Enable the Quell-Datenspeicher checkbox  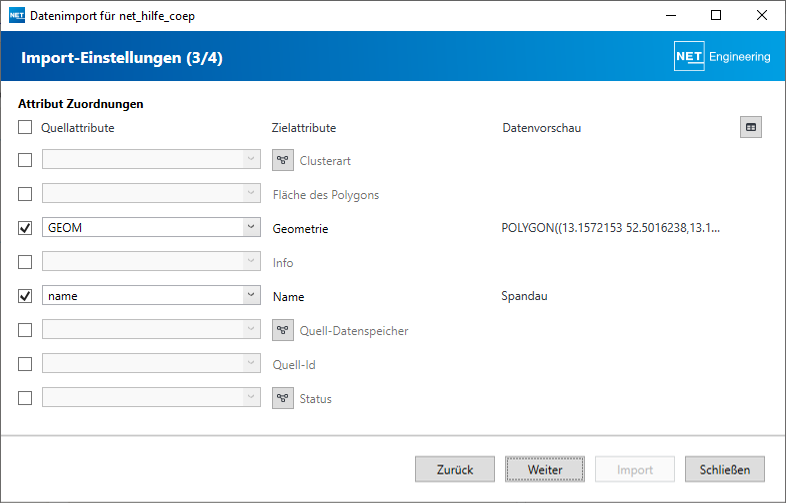[x=25, y=330]
